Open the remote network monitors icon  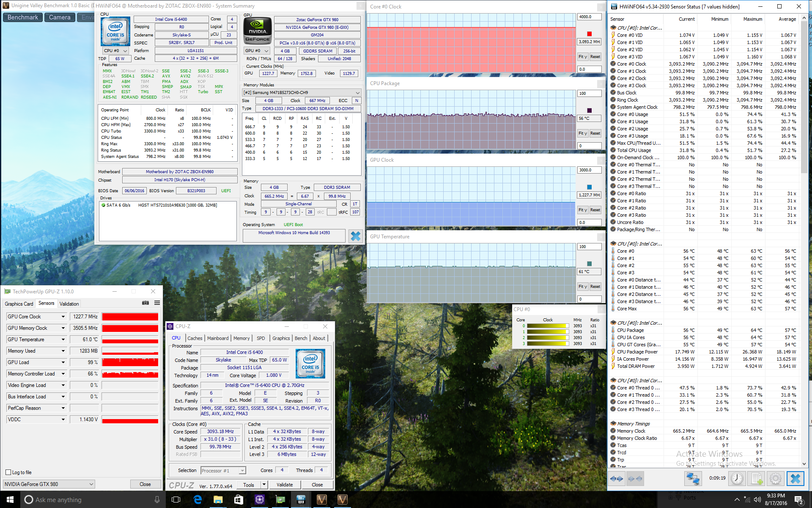(693, 478)
